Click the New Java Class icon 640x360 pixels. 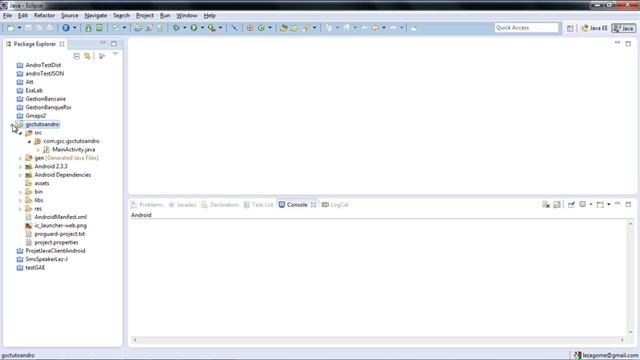tap(261, 28)
